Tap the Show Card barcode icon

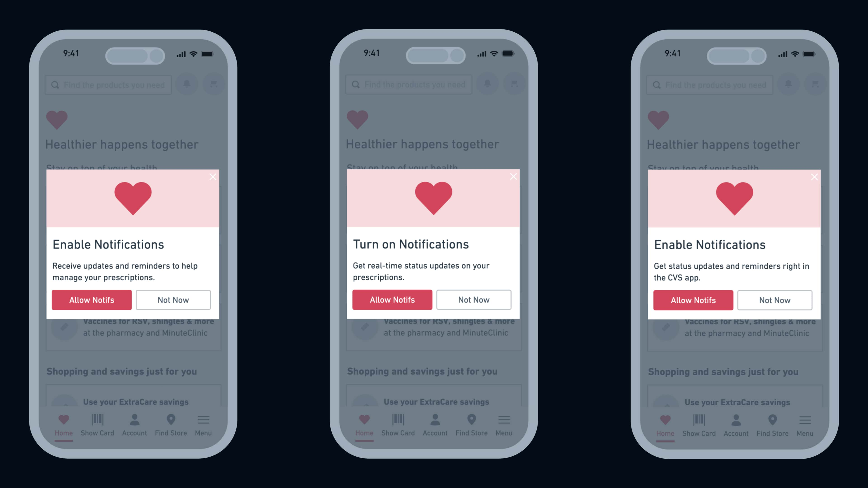97,421
